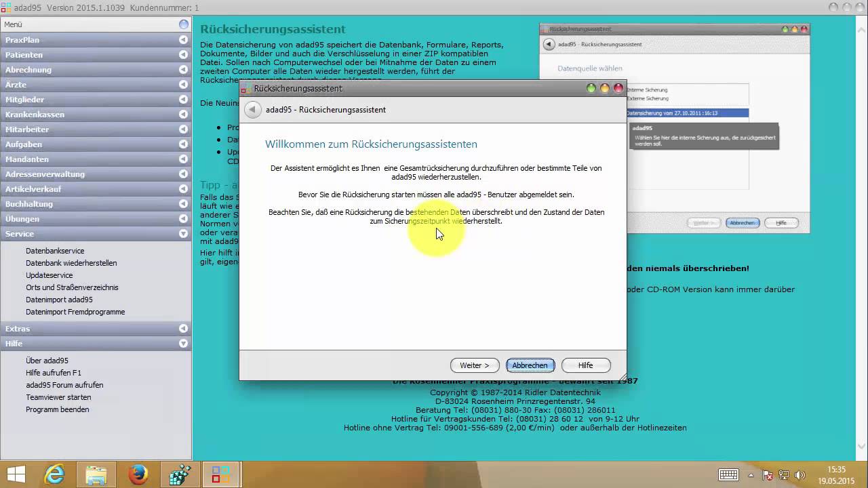Expand the Mandanten section arrow
This screenshot has width=868, height=488.
click(x=183, y=159)
